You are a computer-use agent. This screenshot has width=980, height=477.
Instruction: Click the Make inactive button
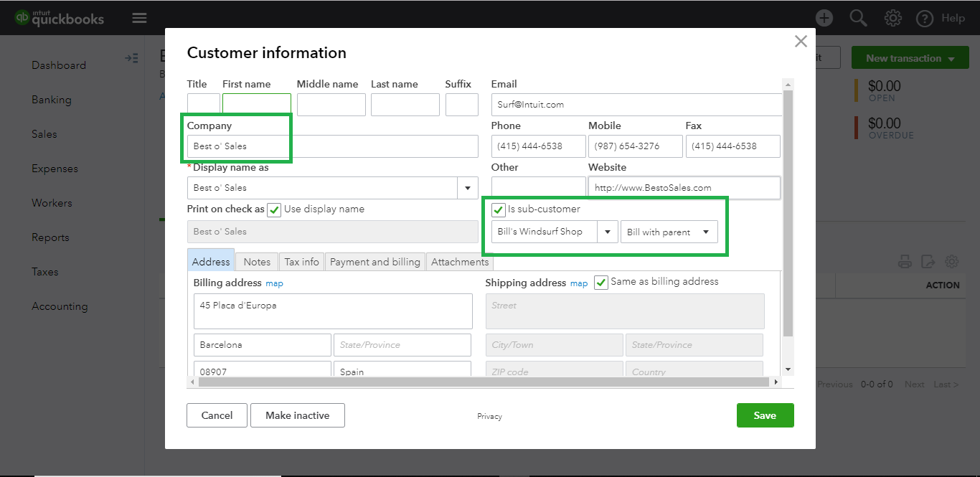click(x=298, y=415)
